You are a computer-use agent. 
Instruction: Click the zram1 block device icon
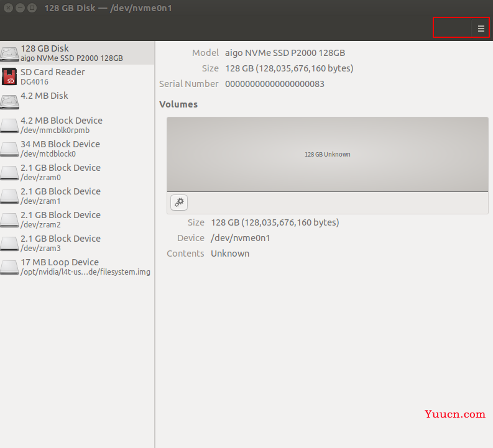9,196
